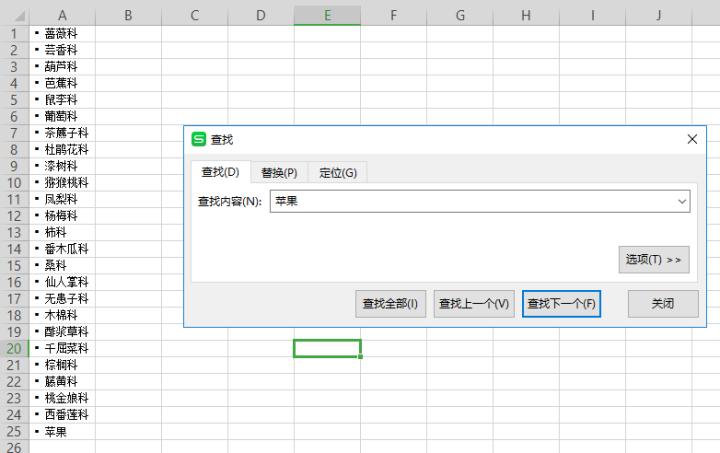This screenshot has width=720, height=453.
Task: Select all cells via corner triangle
Action: (x=18, y=16)
